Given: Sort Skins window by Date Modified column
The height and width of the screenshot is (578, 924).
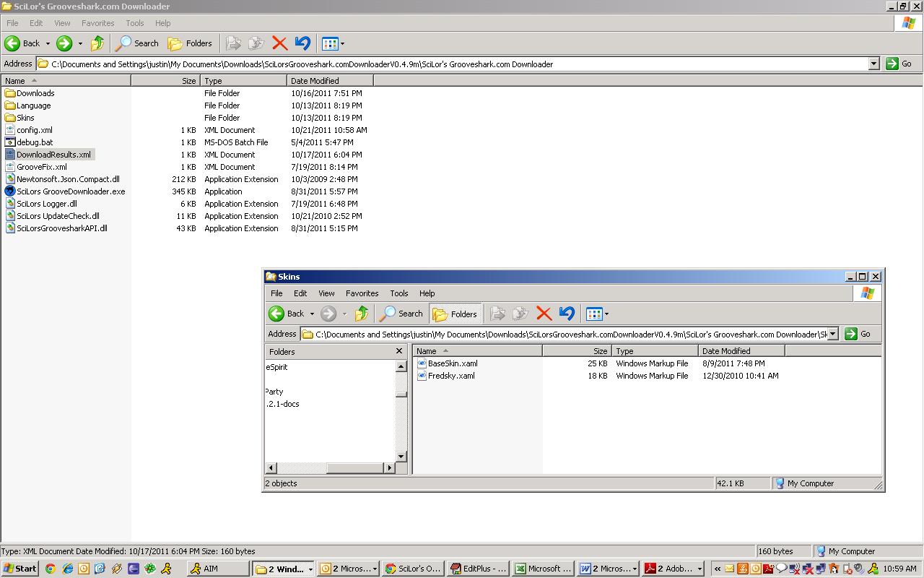Looking at the screenshot, I should point(741,351).
